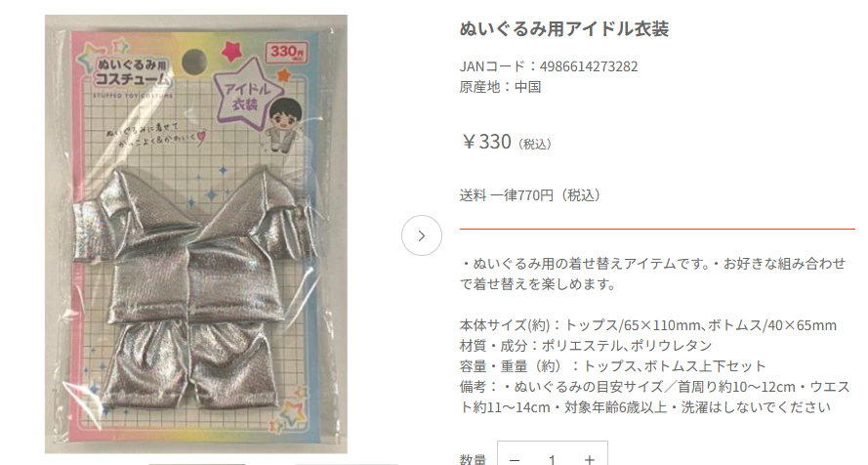Show the next product image with the arrow
868x465 pixels.
click(421, 235)
